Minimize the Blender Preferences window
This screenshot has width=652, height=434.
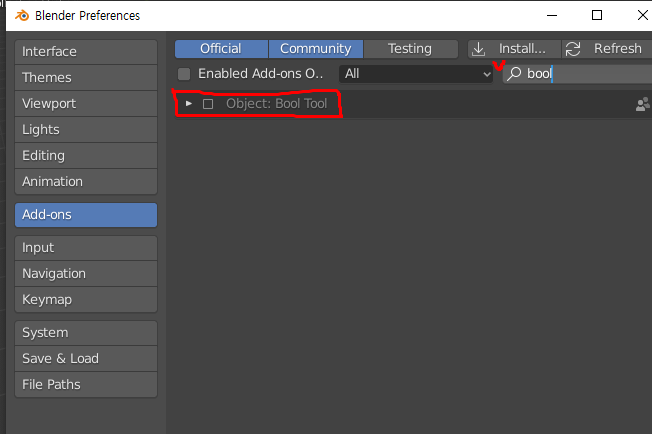pyautogui.click(x=552, y=15)
